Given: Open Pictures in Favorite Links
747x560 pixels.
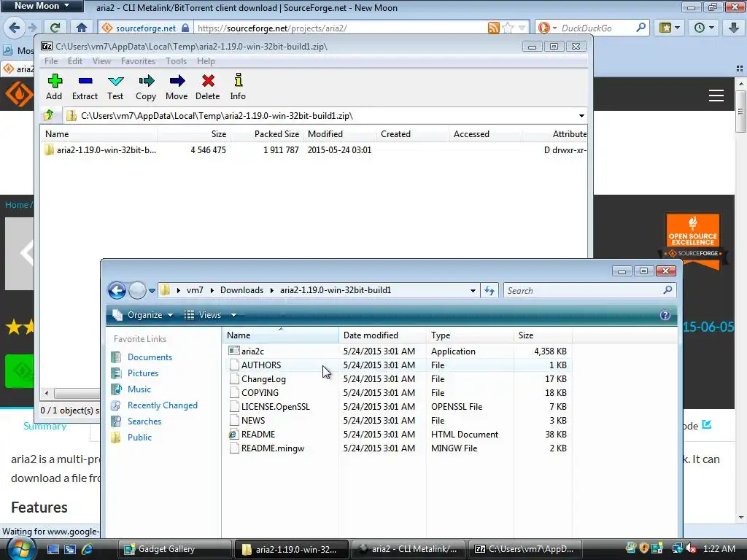Looking at the screenshot, I should 142,373.
